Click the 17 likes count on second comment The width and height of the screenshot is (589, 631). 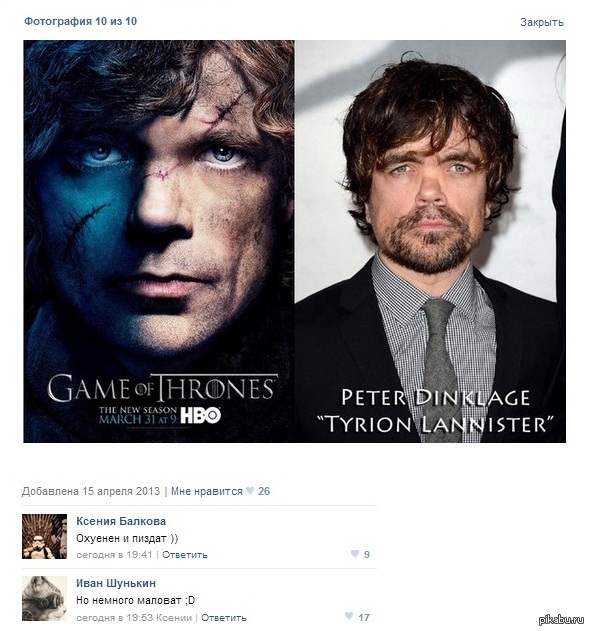[364, 617]
